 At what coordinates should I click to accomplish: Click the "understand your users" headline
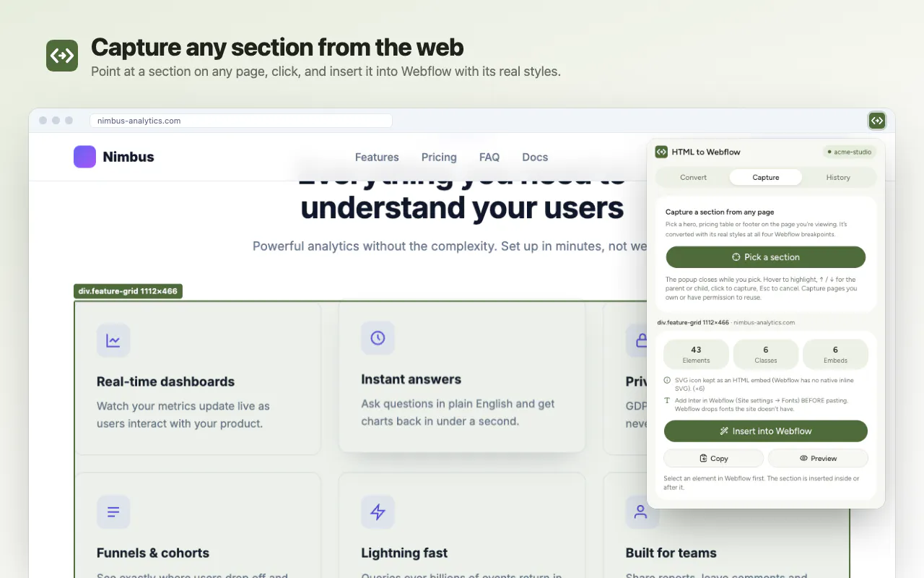pos(462,207)
